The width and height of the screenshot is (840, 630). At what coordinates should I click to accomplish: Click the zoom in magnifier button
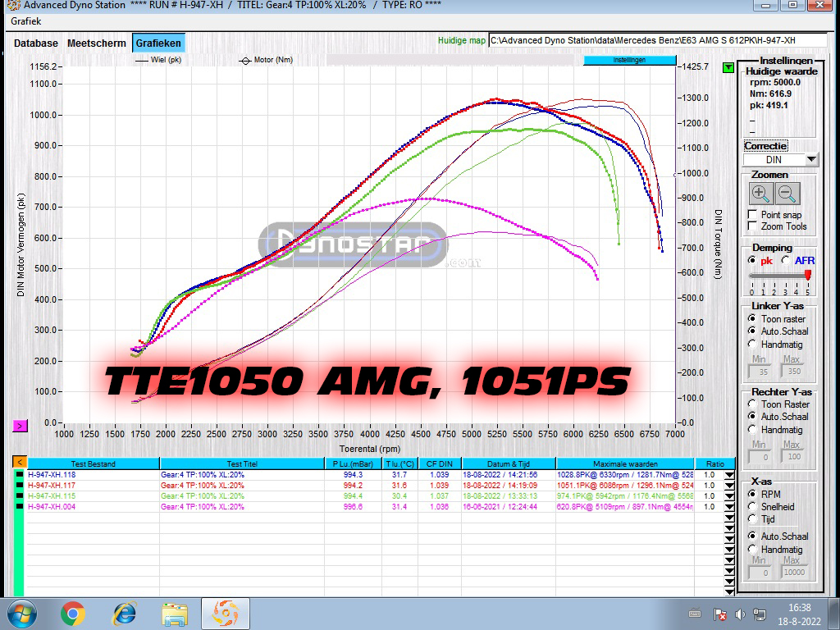point(761,194)
